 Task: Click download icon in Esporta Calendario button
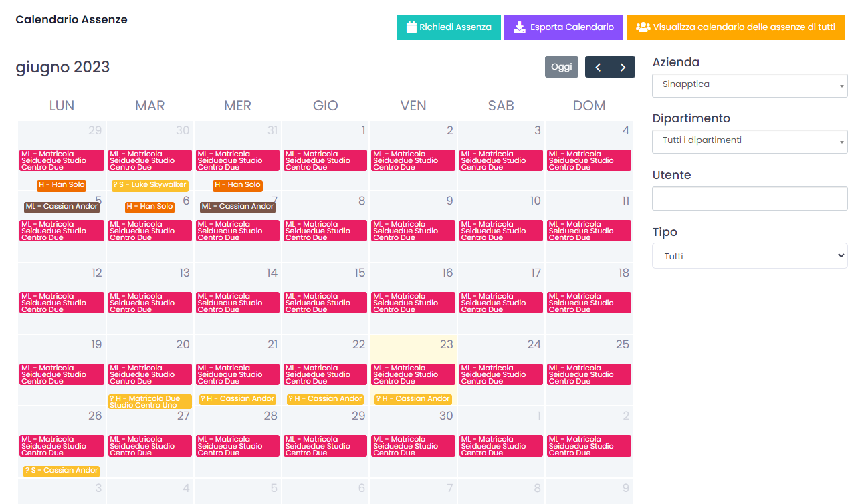[519, 27]
